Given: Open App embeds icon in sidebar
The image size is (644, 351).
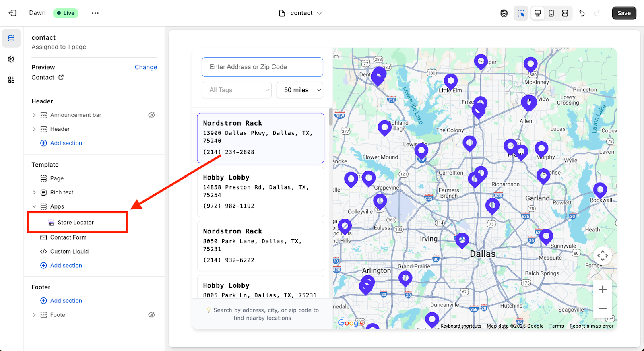Looking at the screenshot, I should click(x=11, y=80).
